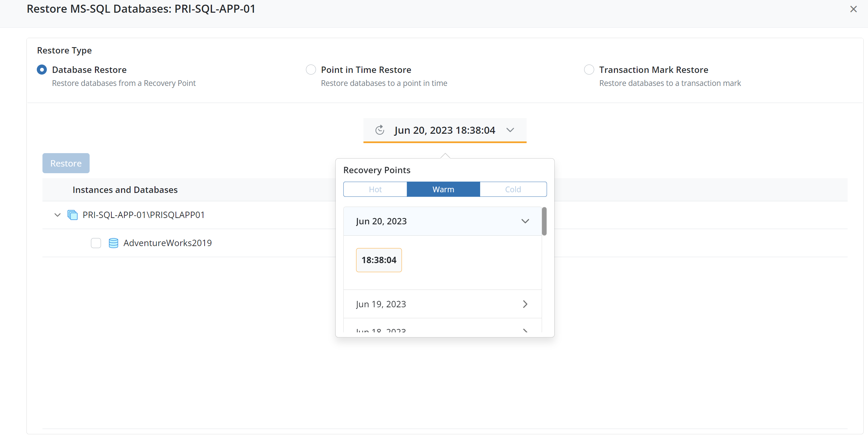
Task: Collapse the PRI-SQL-APP-01\PRISQLAPP01 instance tree
Action: click(57, 215)
